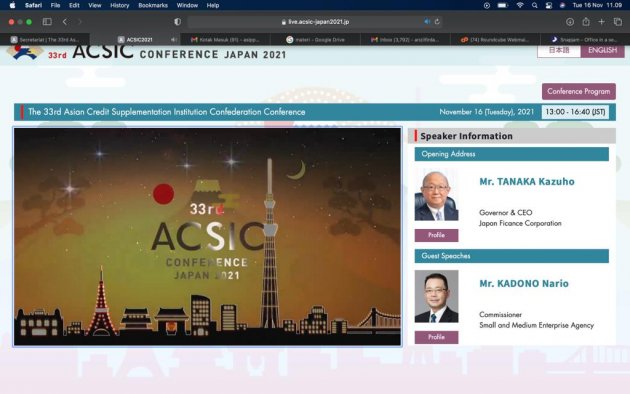
Task: Switch to the Secretariat | The 33rd tab
Action: point(45,39)
